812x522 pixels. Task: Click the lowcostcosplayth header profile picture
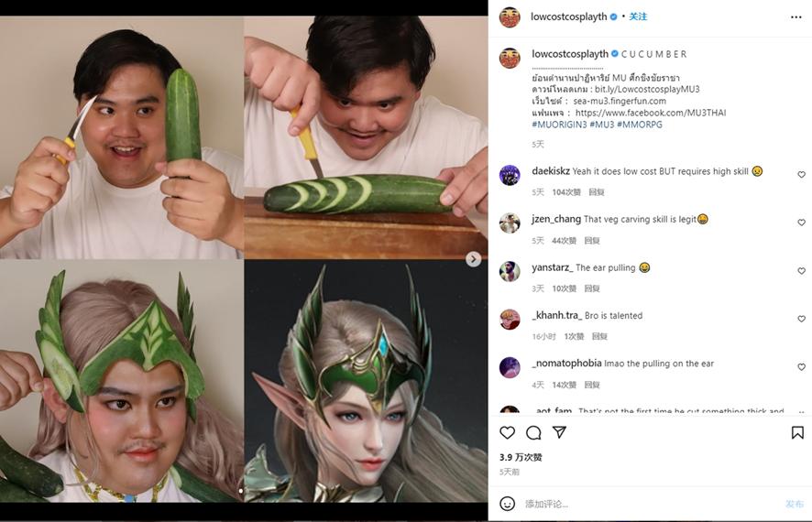pos(510,16)
